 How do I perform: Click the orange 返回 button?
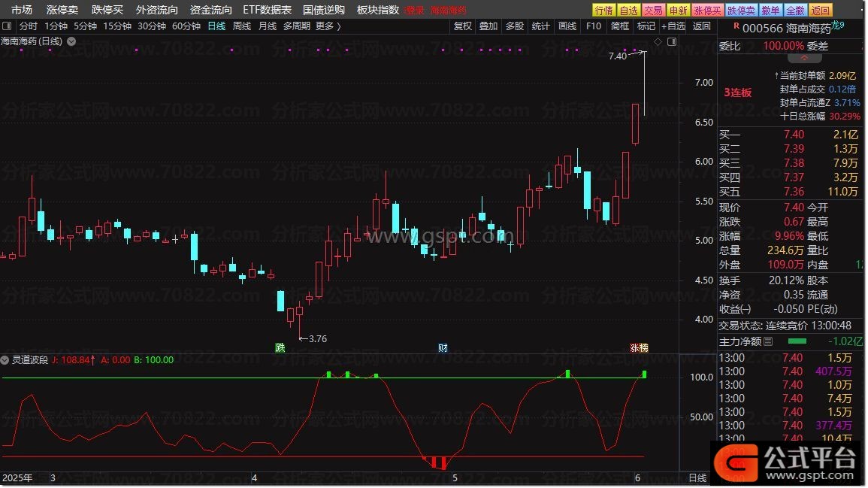821,11
